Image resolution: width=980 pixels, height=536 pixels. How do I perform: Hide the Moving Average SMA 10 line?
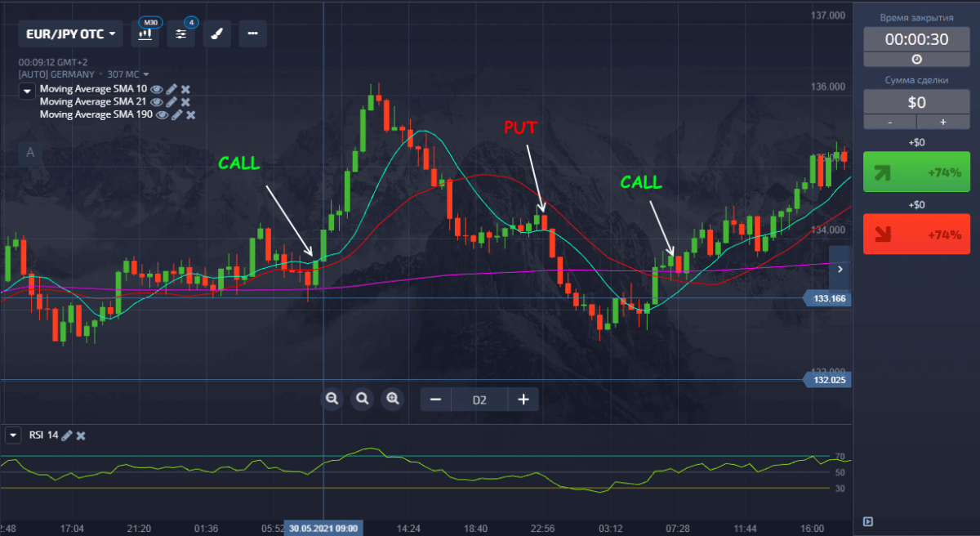(157, 89)
